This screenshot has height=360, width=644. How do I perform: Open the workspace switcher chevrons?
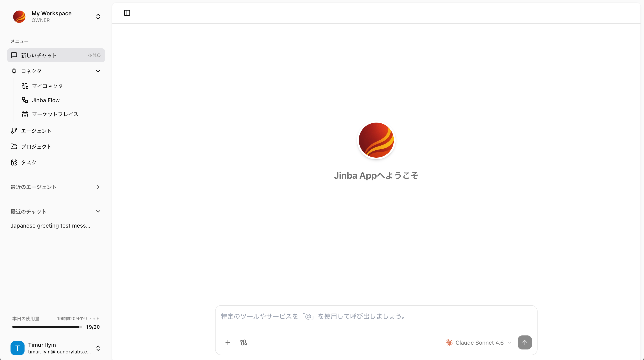click(98, 16)
